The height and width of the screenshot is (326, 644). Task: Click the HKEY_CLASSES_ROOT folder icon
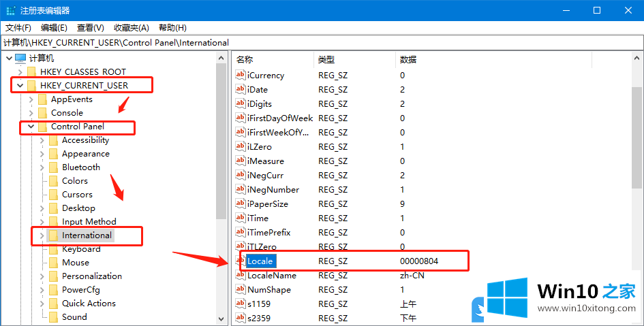31,72
